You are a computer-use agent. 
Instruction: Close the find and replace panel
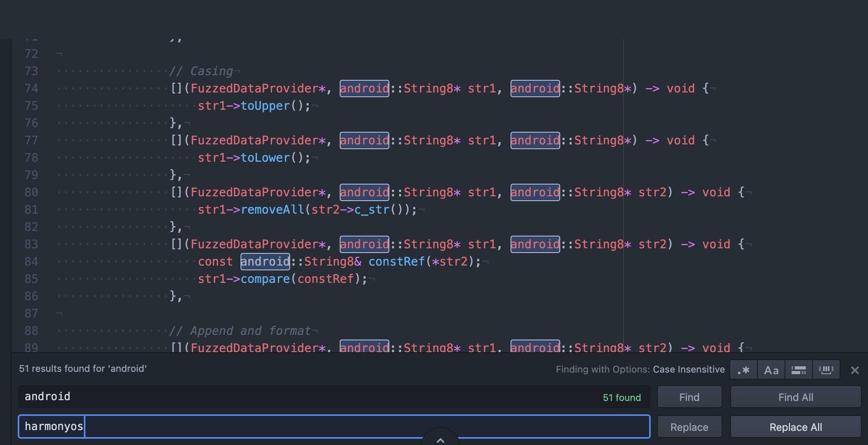(x=855, y=370)
